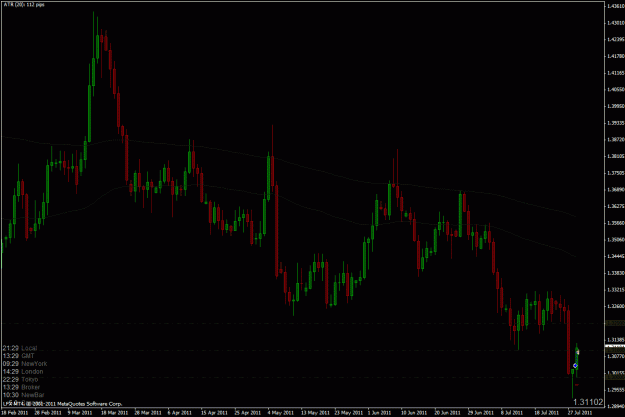Click the '18 Jul 2011' date label
Screen dimensions: 625x417
click(x=546, y=413)
